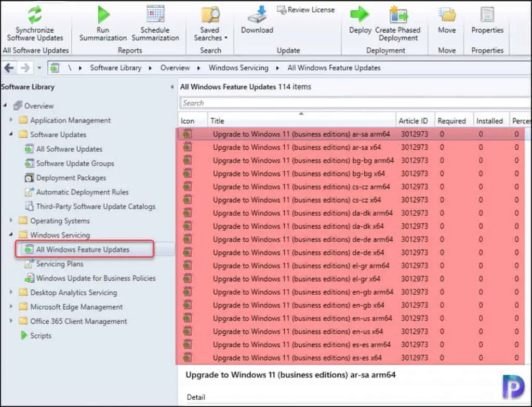The height and width of the screenshot is (407, 532).
Task: Click the Move ribbon icon
Action: pyautogui.click(x=447, y=14)
